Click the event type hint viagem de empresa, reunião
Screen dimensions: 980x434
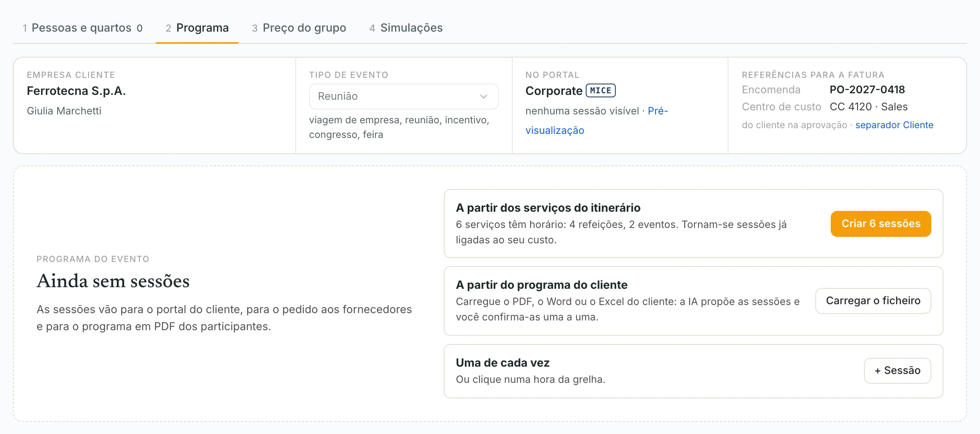click(400, 127)
